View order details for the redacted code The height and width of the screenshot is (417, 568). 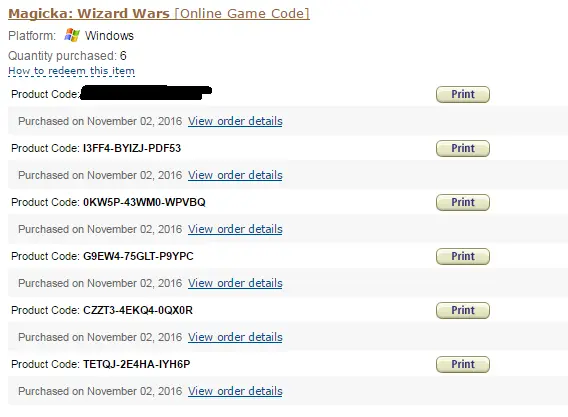(235, 121)
